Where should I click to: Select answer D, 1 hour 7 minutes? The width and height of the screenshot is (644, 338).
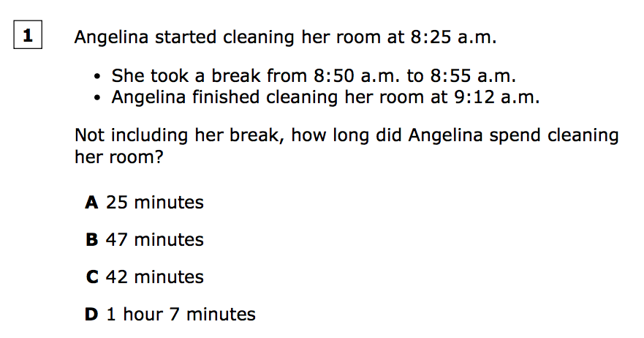pos(171,315)
